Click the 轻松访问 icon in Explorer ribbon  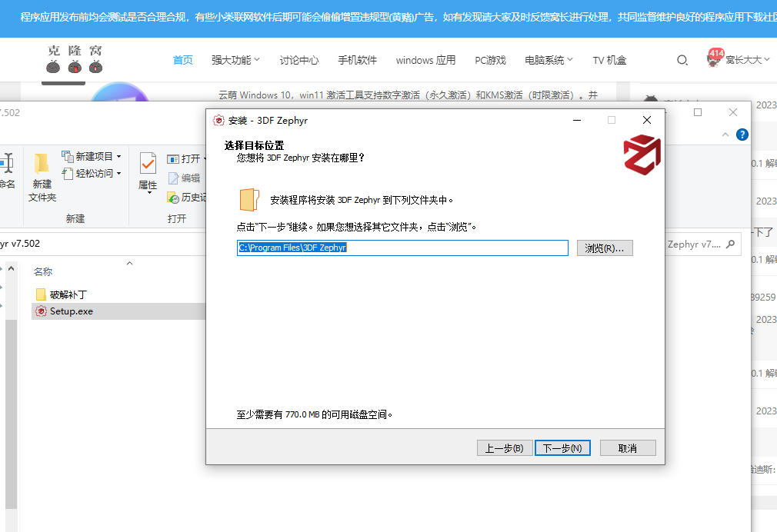click(68, 174)
